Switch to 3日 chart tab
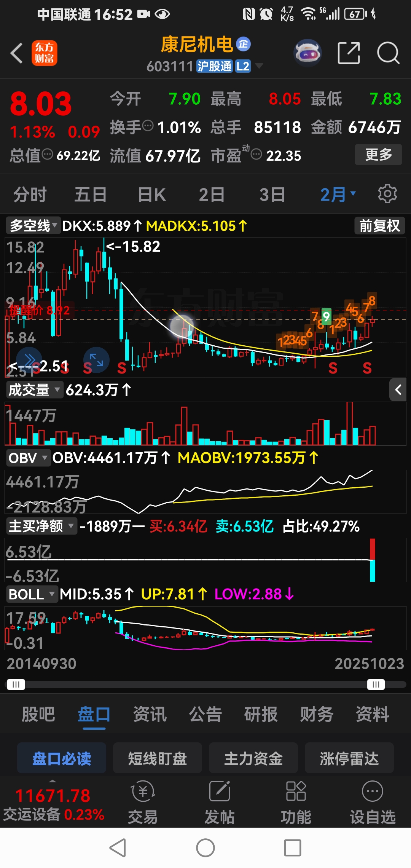Viewport: 411px width, 868px height. [272, 195]
